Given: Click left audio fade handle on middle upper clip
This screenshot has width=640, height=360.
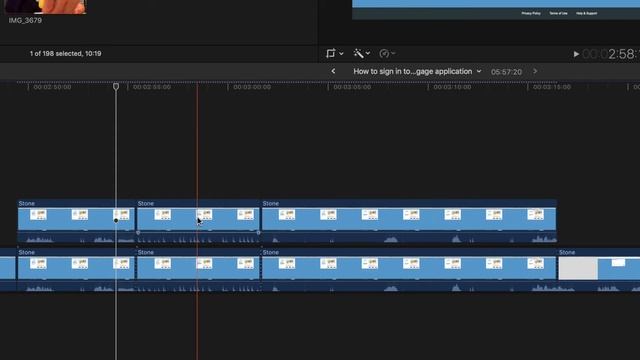Looking at the screenshot, I should [x=138, y=233].
